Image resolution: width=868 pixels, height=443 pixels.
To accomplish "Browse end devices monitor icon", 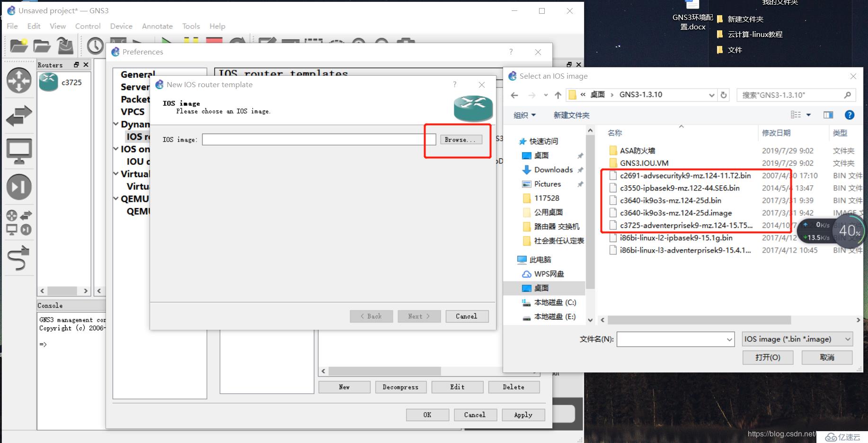I will click(19, 151).
